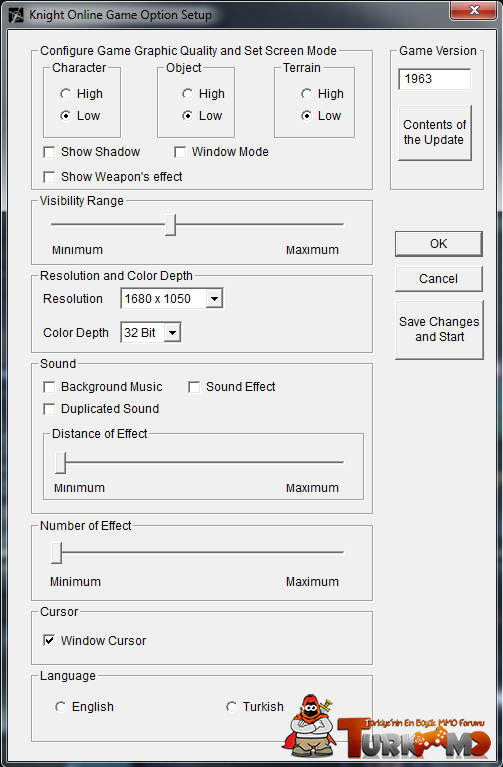Click Save Changes and Start button
503x767 pixels.
tap(439, 330)
